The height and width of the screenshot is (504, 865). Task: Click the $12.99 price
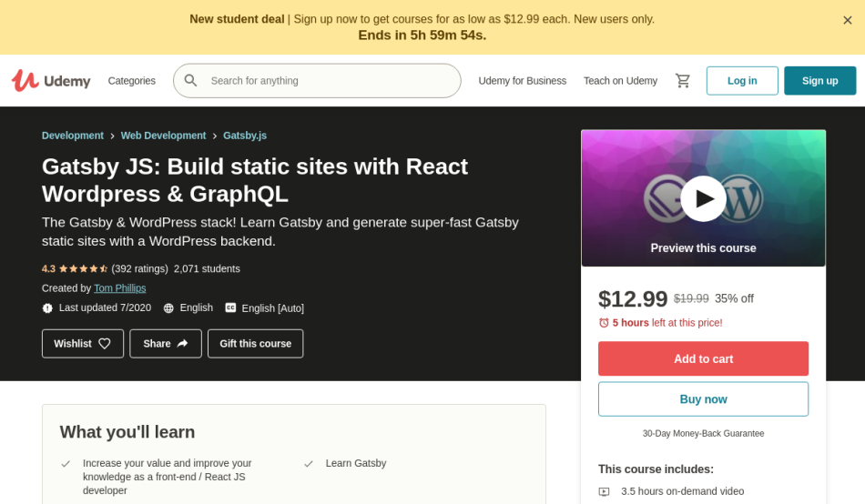(633, 299)
